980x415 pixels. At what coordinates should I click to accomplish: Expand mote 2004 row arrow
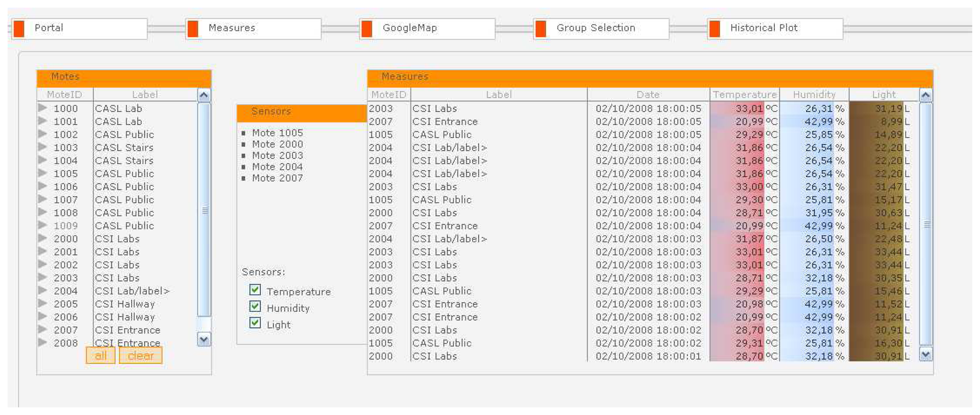(x=43, y=290)
